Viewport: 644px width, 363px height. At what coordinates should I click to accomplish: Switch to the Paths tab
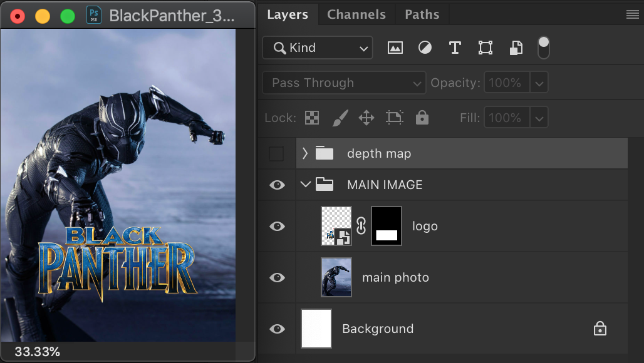[x=422, y=14]
